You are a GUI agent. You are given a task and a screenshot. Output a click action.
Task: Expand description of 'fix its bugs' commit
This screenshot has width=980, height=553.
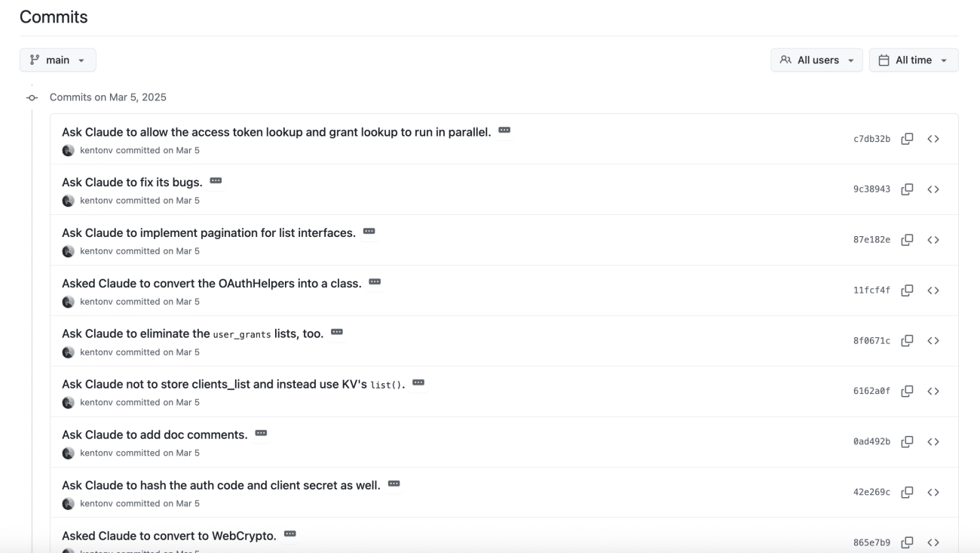click(216, 181)
